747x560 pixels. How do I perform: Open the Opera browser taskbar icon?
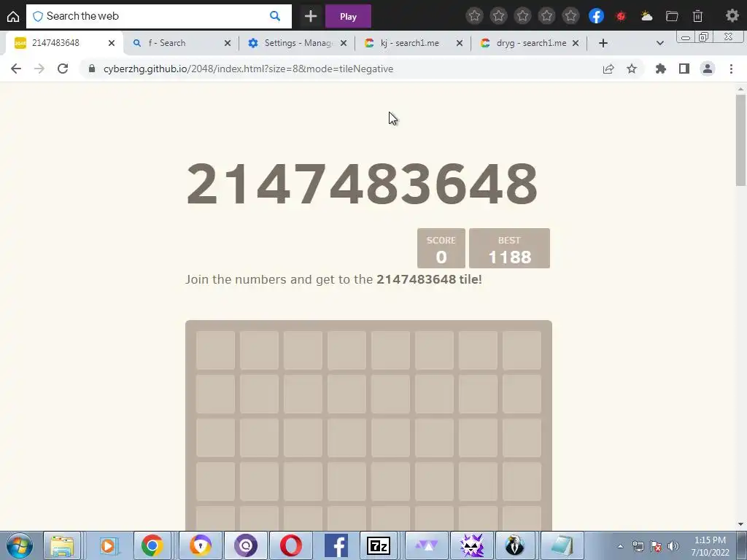[x=290, y=545]
